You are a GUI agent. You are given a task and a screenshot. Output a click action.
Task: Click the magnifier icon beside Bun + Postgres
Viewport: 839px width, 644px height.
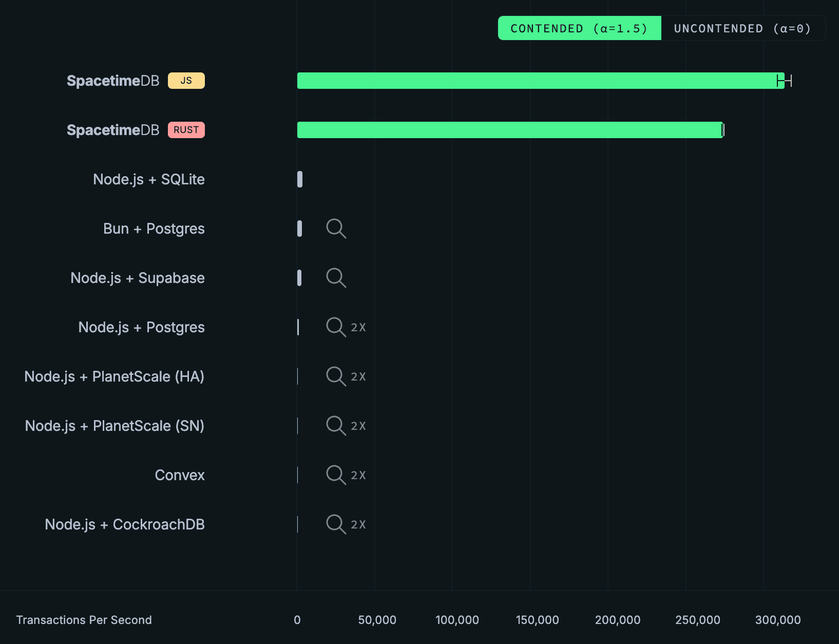coord(336,229)
